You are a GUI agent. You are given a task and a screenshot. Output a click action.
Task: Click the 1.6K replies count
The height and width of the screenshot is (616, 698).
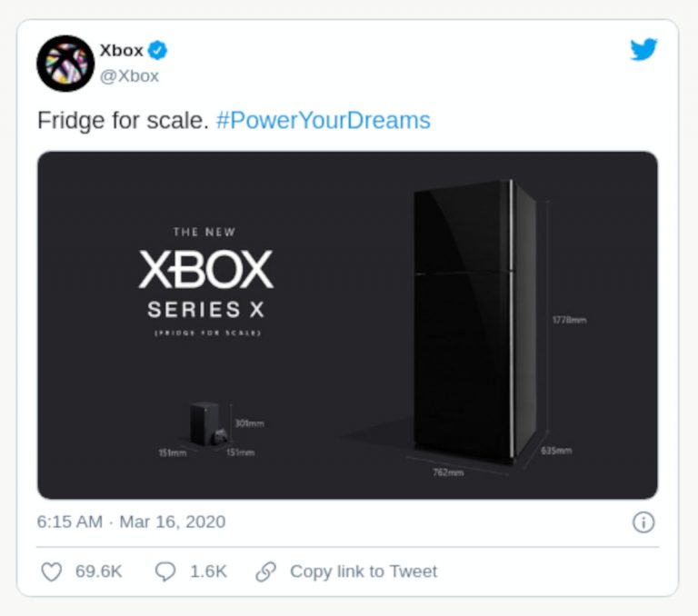coord(208,571)
